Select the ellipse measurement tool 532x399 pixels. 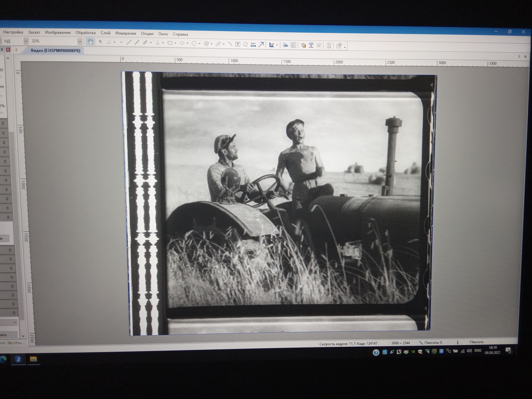pos(182,43)
